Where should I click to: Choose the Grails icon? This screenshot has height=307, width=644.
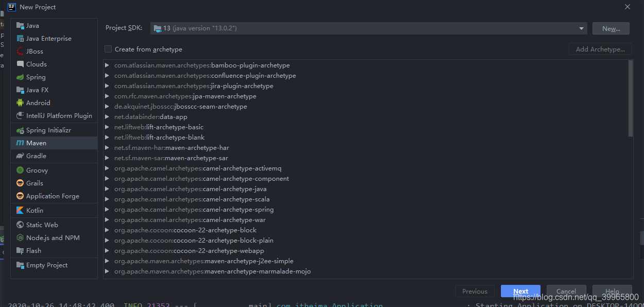click(x=20, y=183)
